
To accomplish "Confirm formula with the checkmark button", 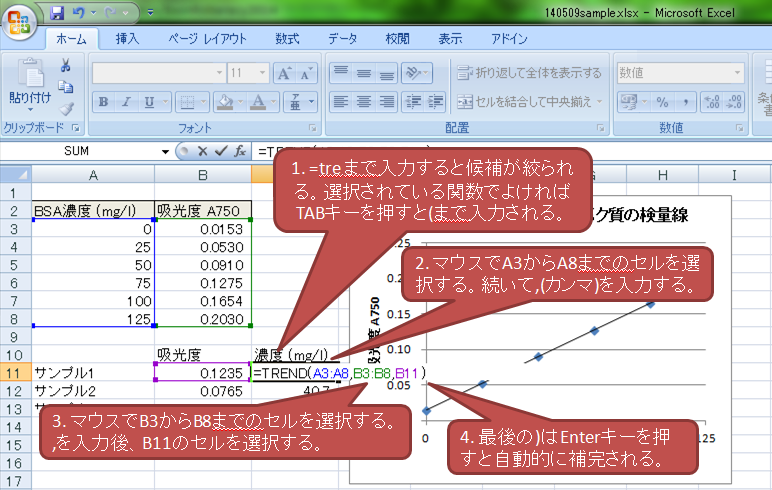I will click(x=220, y=151).
